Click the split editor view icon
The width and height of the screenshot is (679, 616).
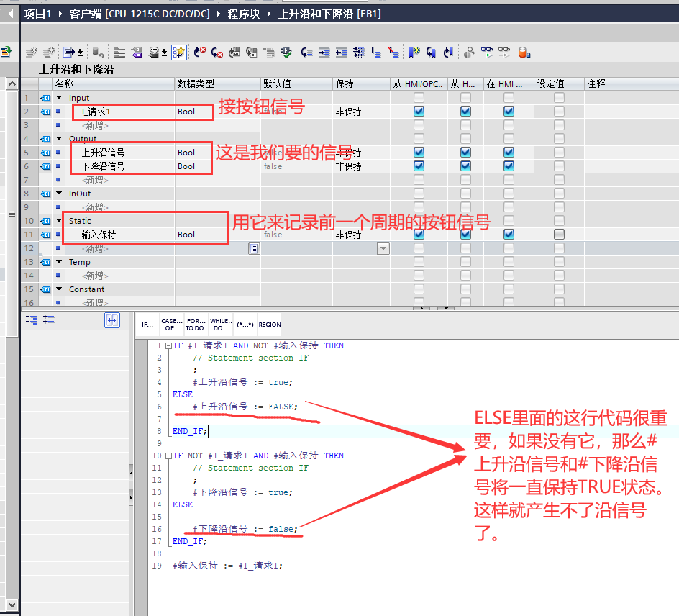tap(111, 320)
